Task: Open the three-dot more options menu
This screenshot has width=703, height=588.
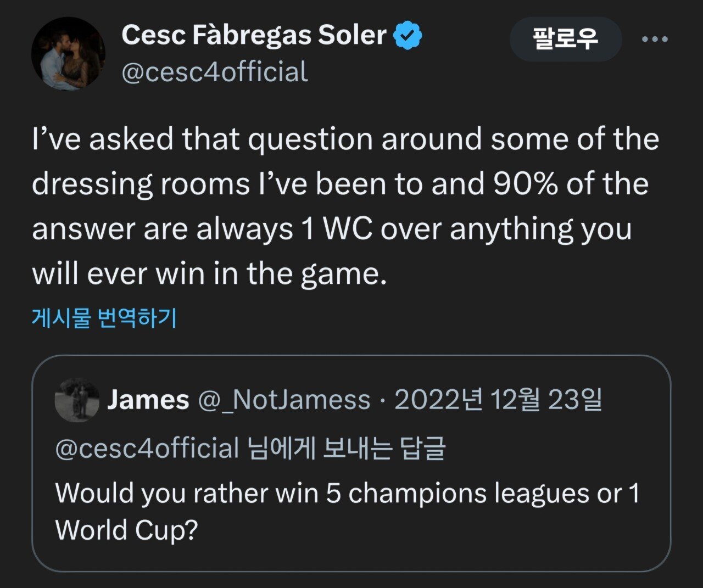Action: (655, 39)
